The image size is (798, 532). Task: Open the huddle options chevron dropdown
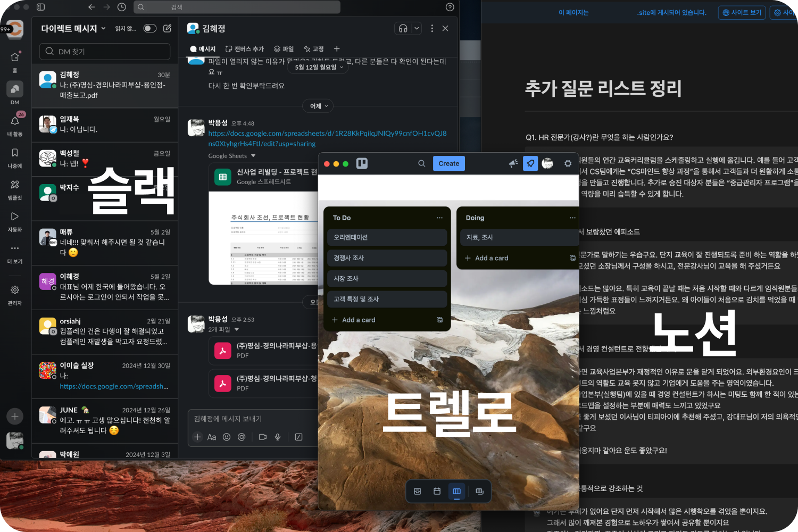point(417,29)
